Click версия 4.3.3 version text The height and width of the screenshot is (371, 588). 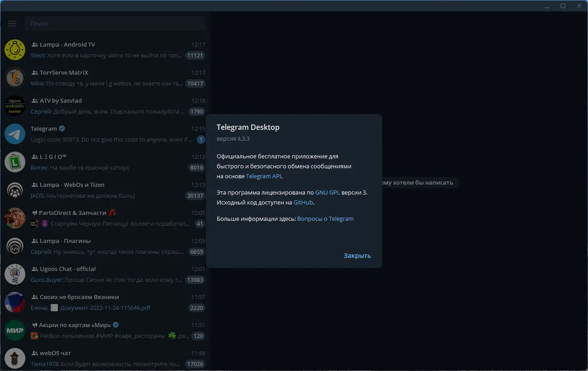[233, 139]
